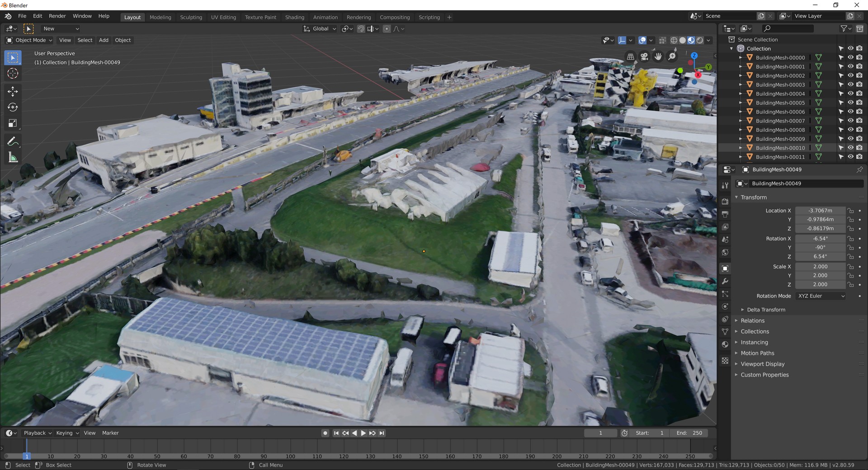This screenshot has height=470, width=868.
Task: Switch to the Shading workspace tab
Action: 294,17
